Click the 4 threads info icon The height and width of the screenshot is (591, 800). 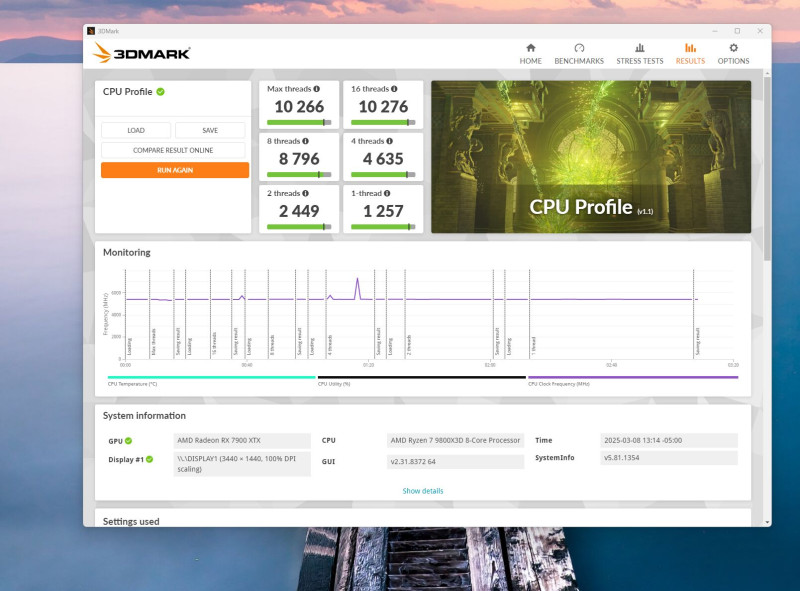390,141
